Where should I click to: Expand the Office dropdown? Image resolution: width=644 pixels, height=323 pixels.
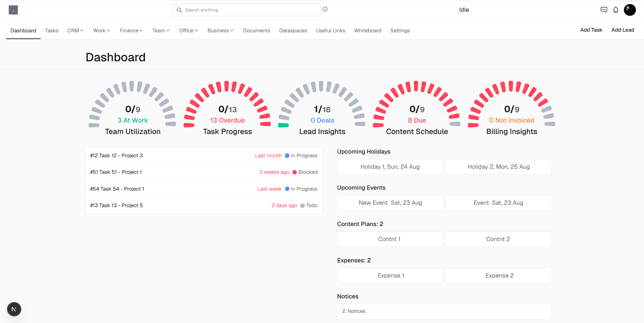[x=188, y=30]
